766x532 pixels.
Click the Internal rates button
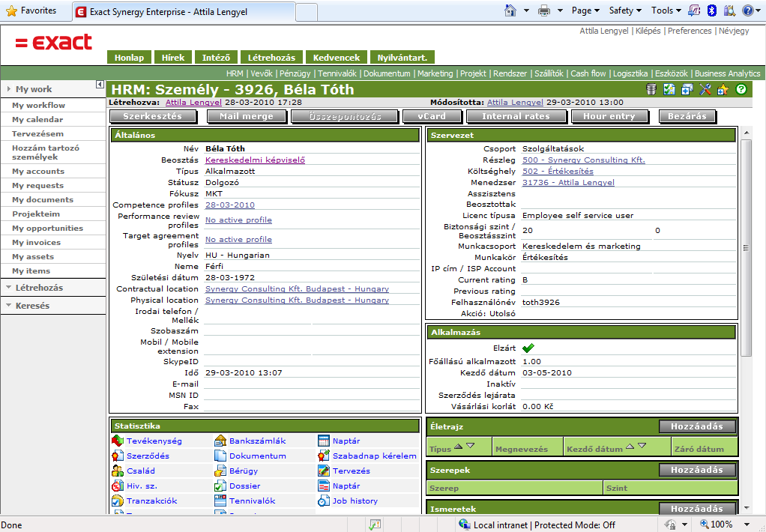tap(516, 116)
